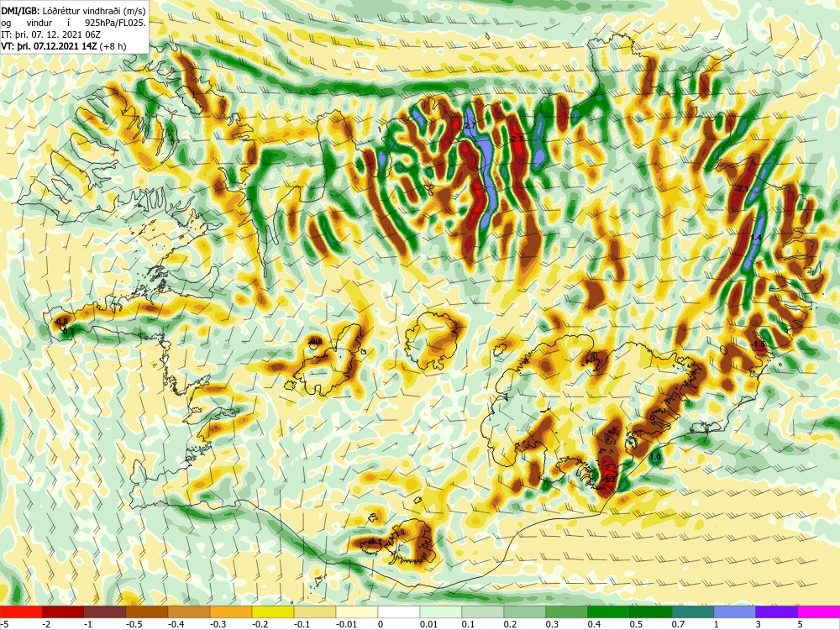Select the periwinkle blue legend swatch above 1
The width and height of the screenshot is (840, 630).
(x=735, y=612)
